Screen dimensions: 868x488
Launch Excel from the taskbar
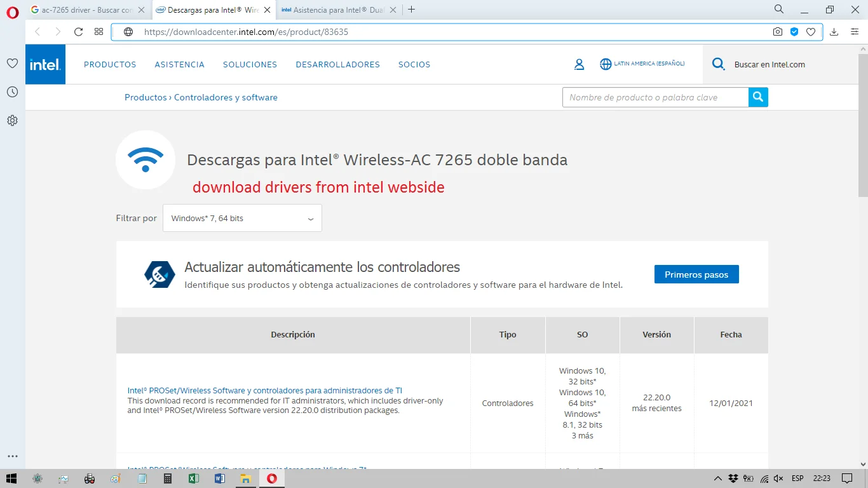pyautogui.click(x=194, y=478)
